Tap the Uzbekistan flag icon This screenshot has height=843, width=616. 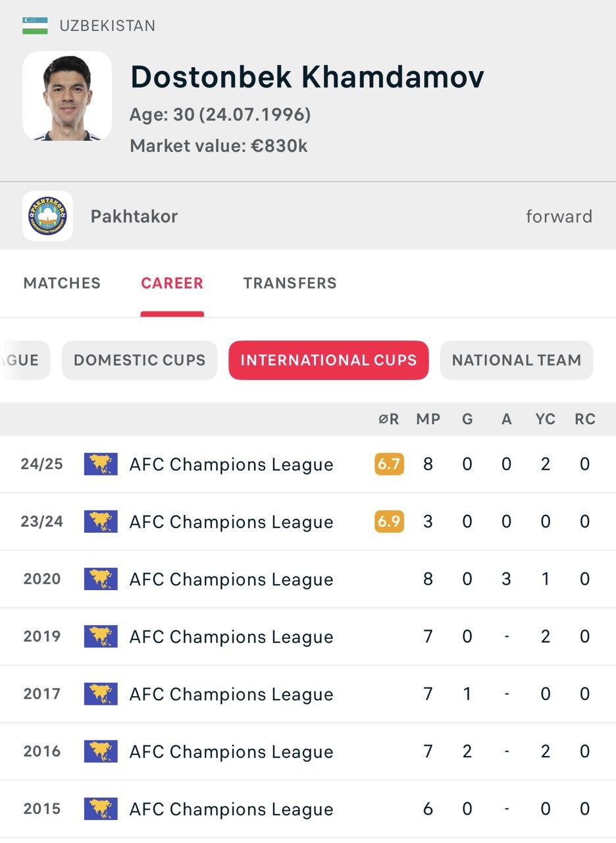coord(35,26)
